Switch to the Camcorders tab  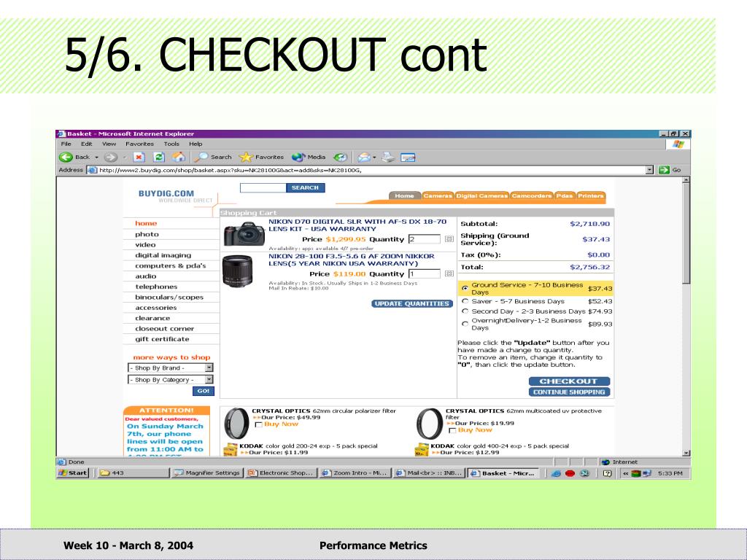[x=531, y=195]
